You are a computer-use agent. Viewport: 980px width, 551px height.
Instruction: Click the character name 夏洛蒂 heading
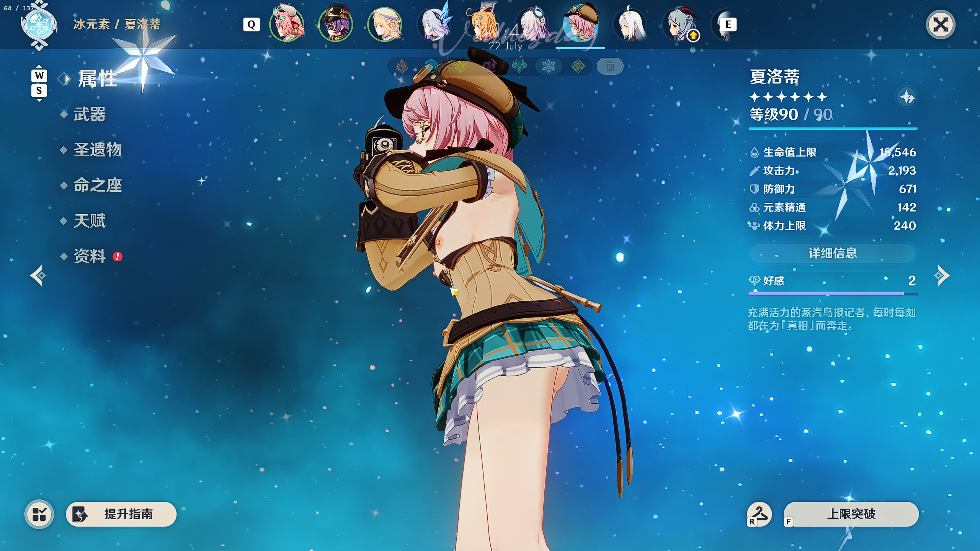(x=774, y=77)
